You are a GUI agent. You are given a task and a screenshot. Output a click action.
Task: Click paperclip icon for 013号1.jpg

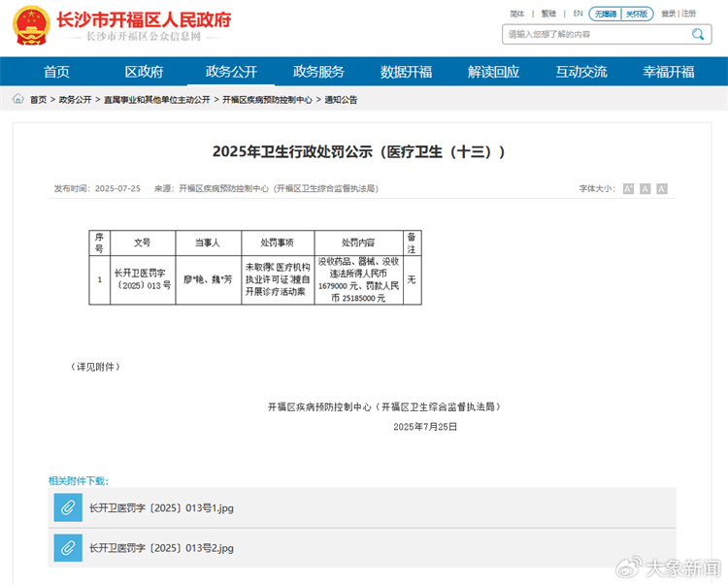[x=68, y=507]
